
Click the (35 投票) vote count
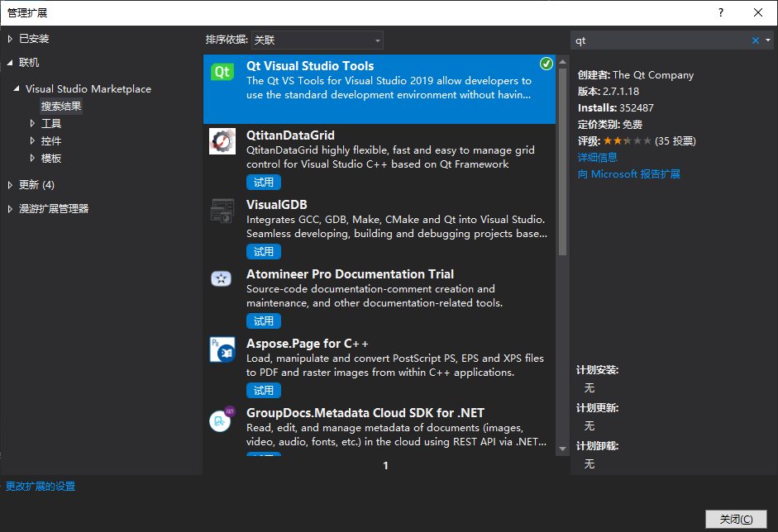pyautogui.click(x=675, y=140)
